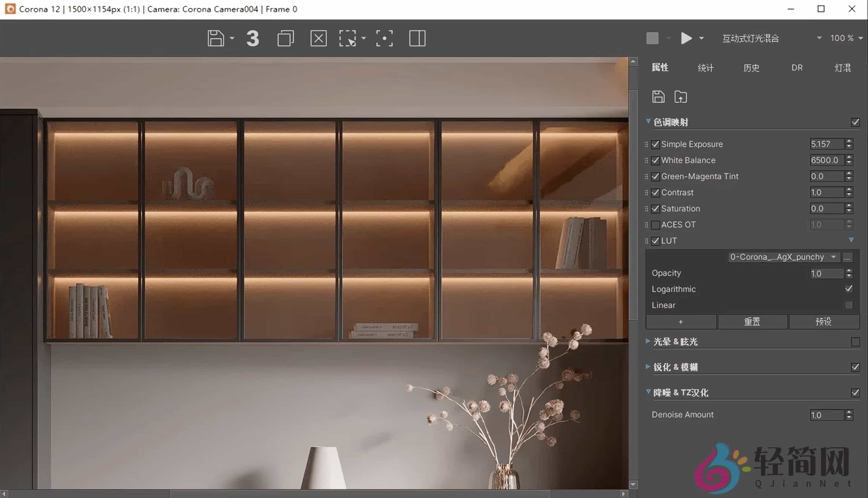868x498 pixels.
Task: Toggle the A/B comparison split icon
Action: 417,38
